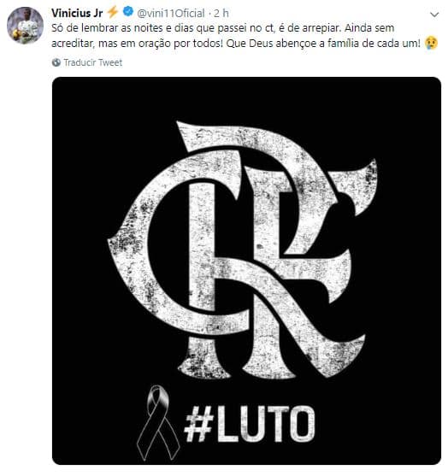Expand the tweet options chevron menu
The image size is (448, 476).
(434, 15)
